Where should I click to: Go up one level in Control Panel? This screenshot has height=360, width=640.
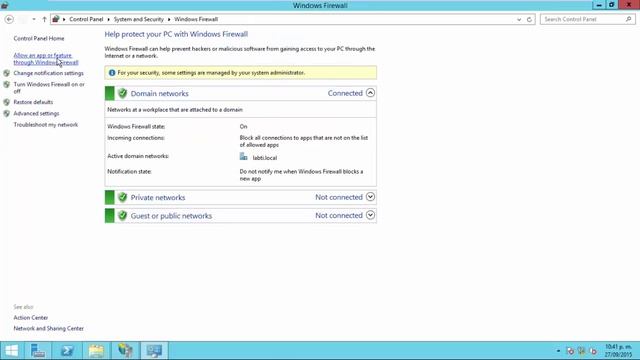tap(44, 19)
